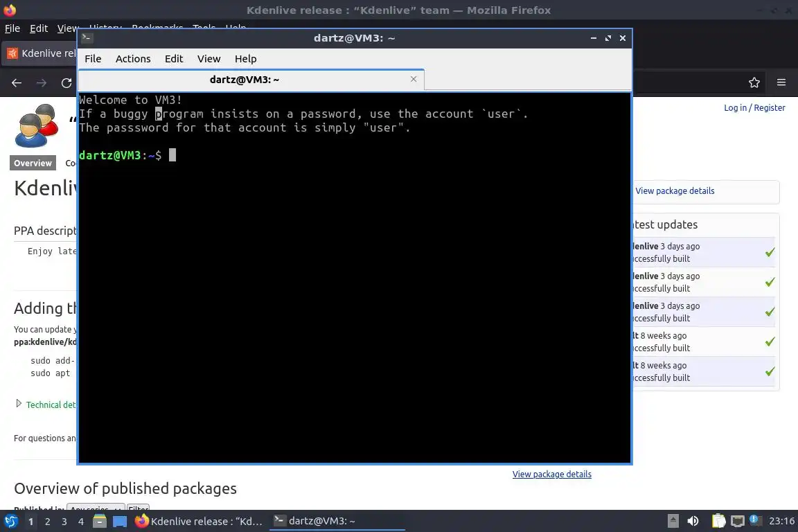
Task: Launch the file manager from taskbar
Action: [x=100, y=522]
